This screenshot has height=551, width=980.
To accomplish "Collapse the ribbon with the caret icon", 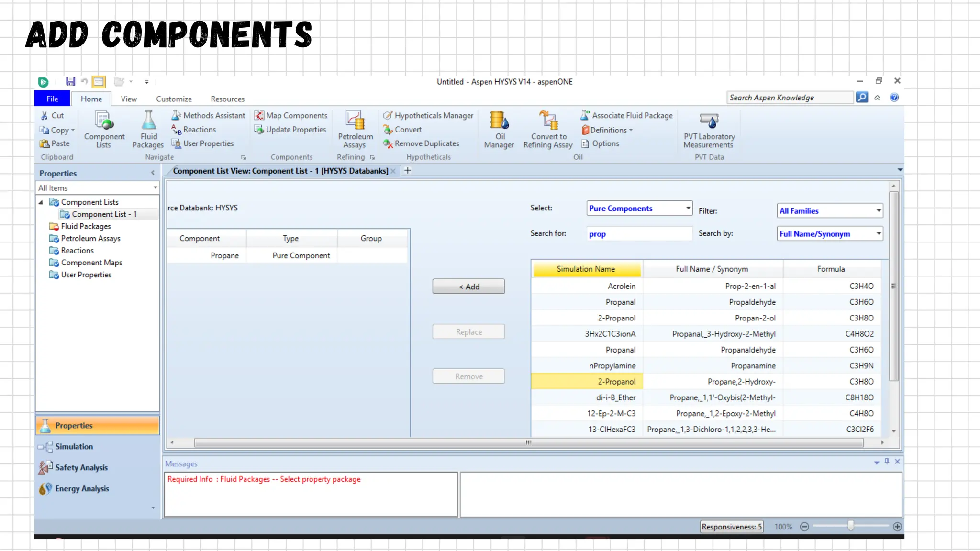I will click(878, 98).
